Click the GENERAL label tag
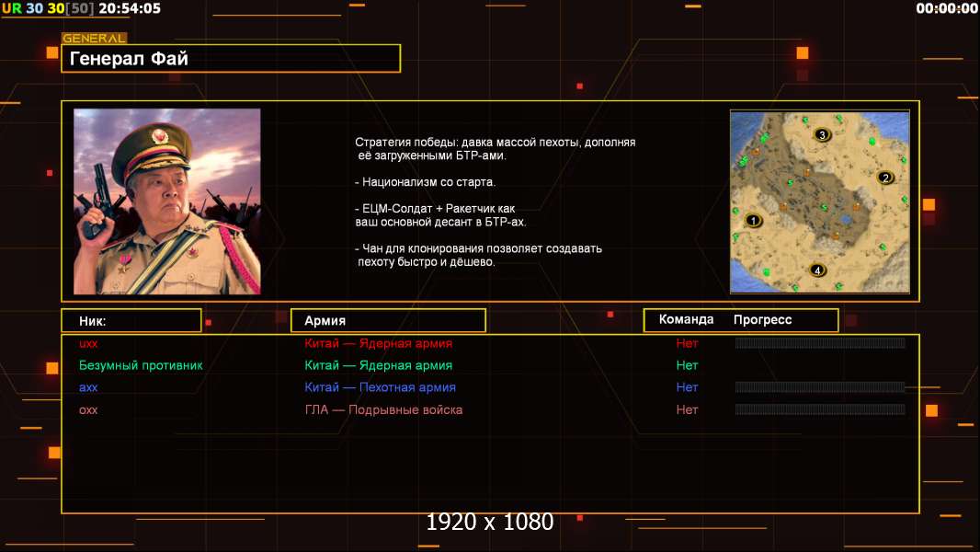 pos(95,38)
